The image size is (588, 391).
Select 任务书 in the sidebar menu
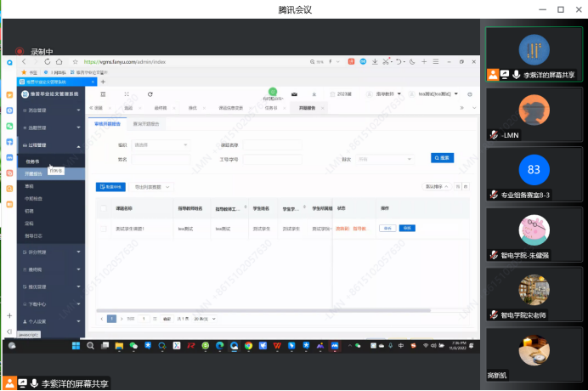click(32, 161)
